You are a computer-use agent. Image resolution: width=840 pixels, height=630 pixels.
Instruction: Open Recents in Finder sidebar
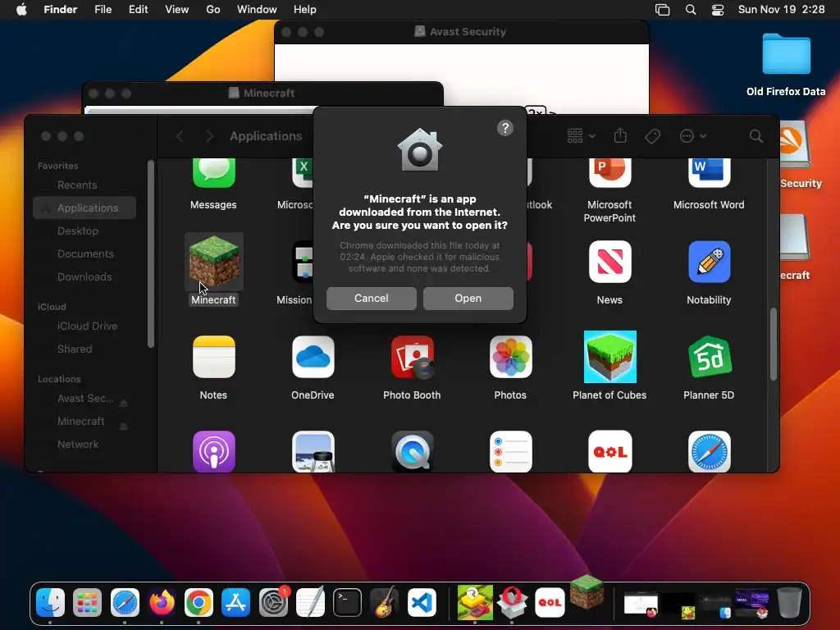click(x=77, y=185)
